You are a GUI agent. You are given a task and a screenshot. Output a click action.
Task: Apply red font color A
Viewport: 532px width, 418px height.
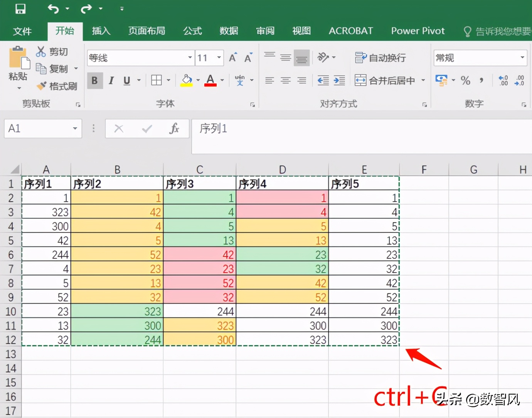click(210, 80)
